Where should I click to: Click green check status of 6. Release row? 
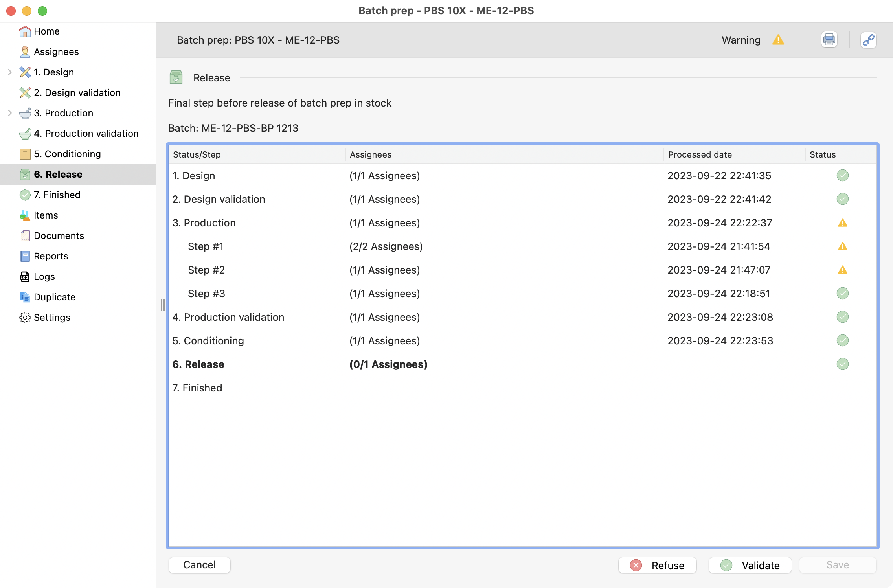(842, 364)
